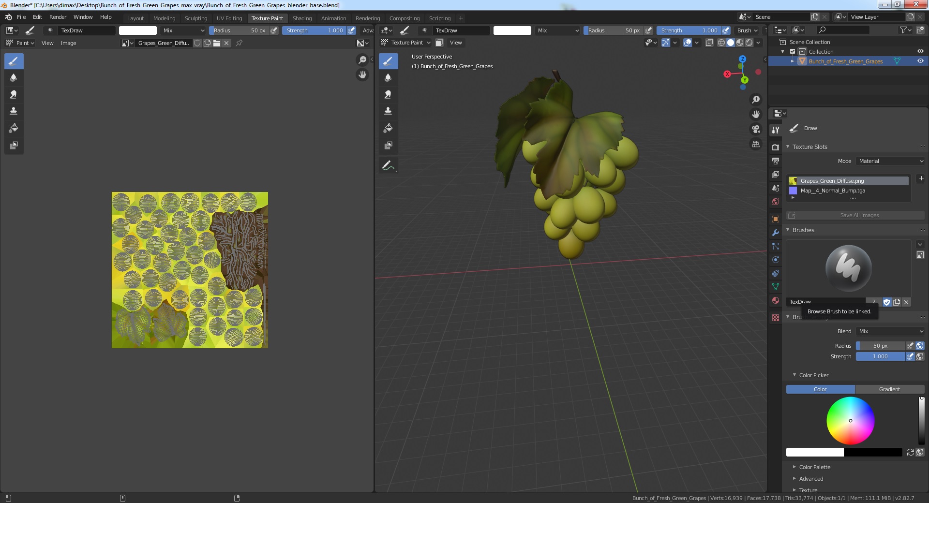Select the Fill tool in 3D viewport
This screenshot has width=929, height=560.
388,128
